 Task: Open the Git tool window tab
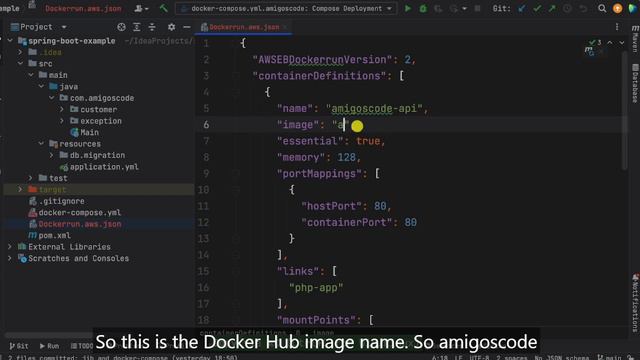(19, 346)
